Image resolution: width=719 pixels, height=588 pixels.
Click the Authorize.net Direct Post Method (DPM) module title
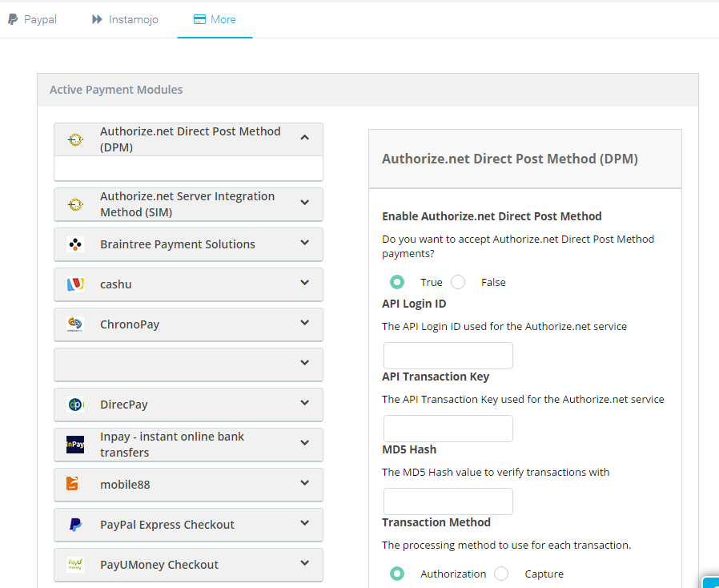(191, 139)
